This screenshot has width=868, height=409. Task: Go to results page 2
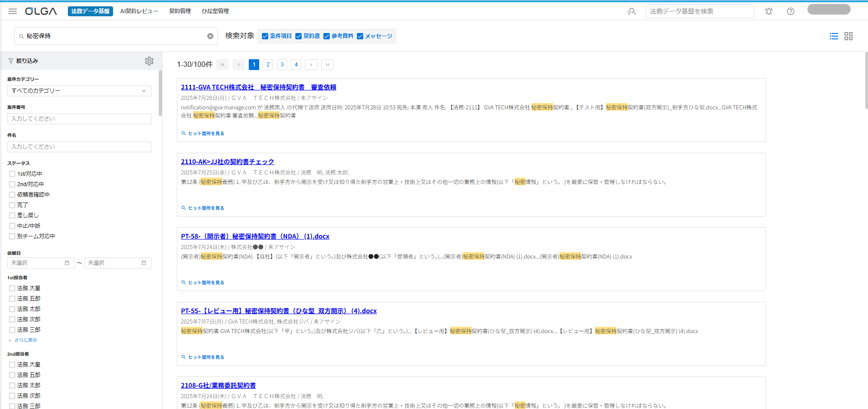tap(268, 65)
